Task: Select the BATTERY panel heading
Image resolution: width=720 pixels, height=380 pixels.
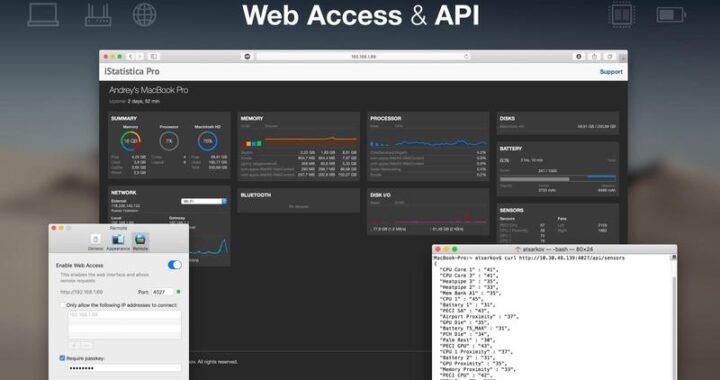Action: (511, 149)
